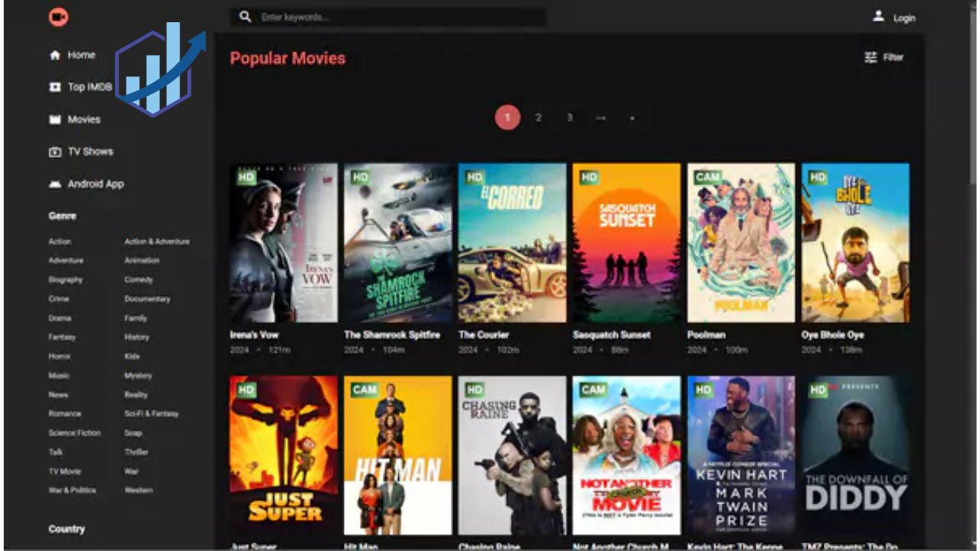Image resolution: width=980 pixels, height=551 pixels.
Task: Open Kevin Hart Mark Twain Prize poster
Action: (741, 455)
